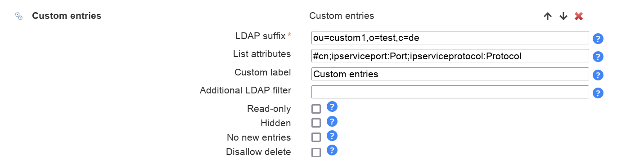Screen dimensions: 644x168
Task: Focus the List attributes text field
Action: 450,56
